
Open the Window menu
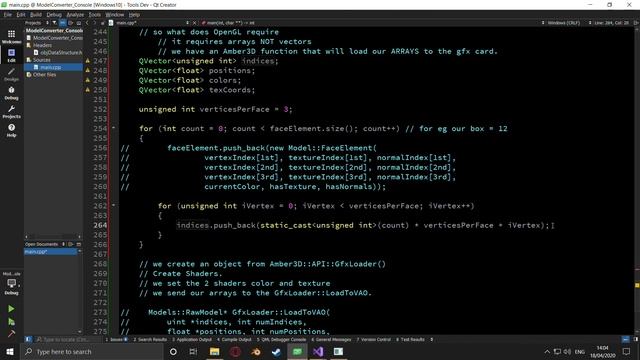tap(115, 15)
